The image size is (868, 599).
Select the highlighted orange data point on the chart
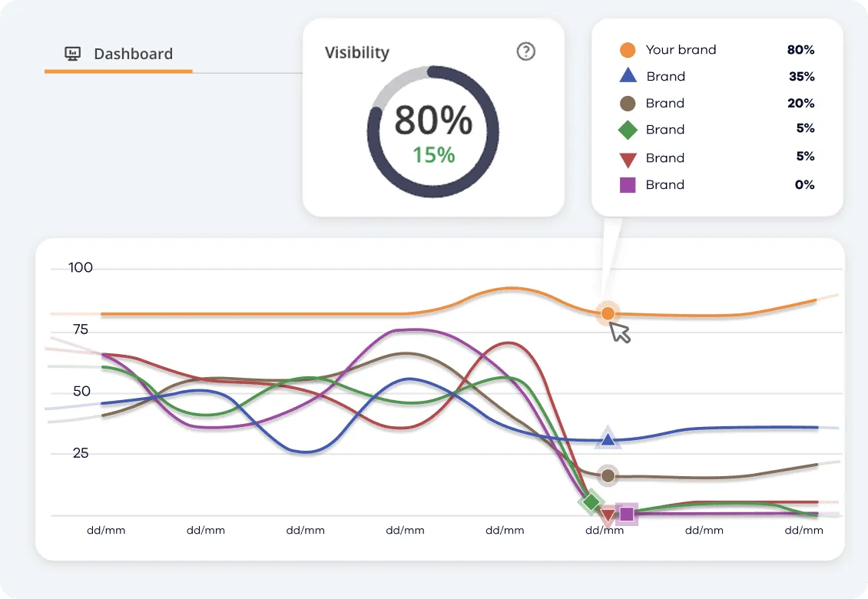608,313
